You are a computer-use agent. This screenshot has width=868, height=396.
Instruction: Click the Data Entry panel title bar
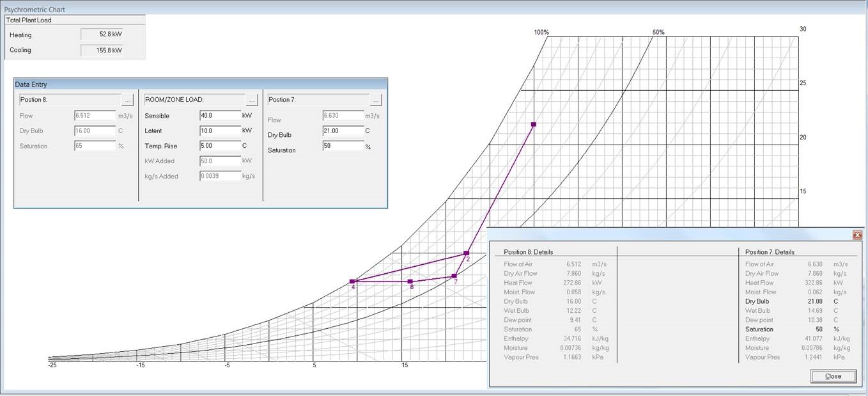pos(201,84)
